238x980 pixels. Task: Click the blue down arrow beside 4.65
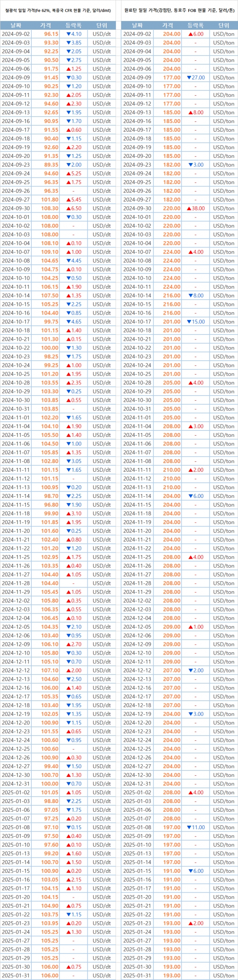pyautogui.click(x=68, y=322)
